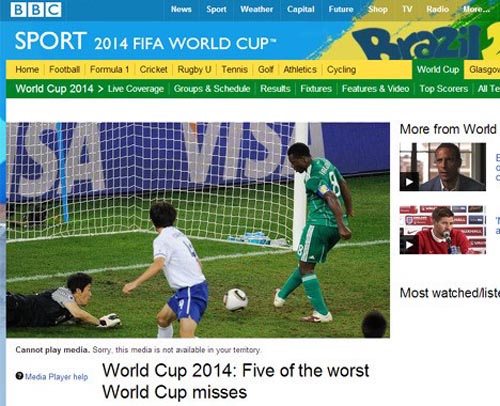Click World Cup 2014 breadcrumb heading

point(54,89)
